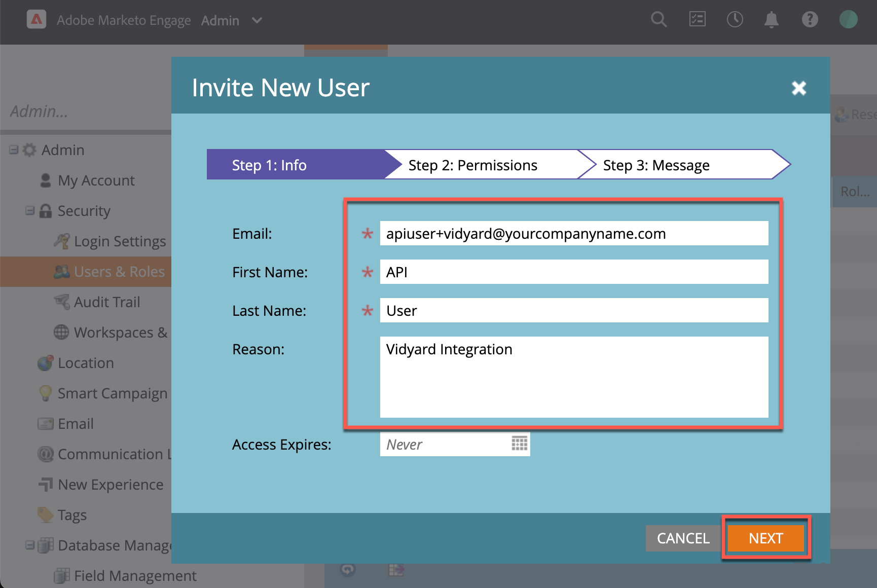Click the CANCEL button
The width and height of the screenshot is (877, 588).
683,538
